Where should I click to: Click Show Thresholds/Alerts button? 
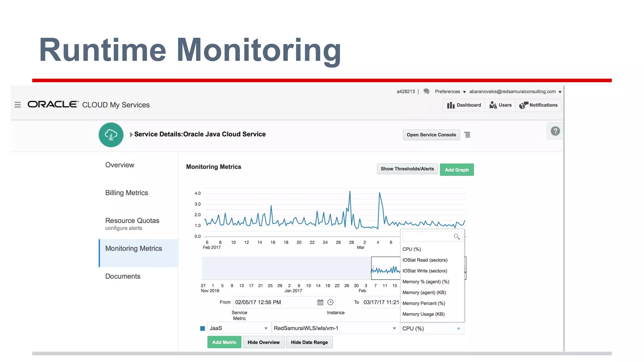click(407, 169)
